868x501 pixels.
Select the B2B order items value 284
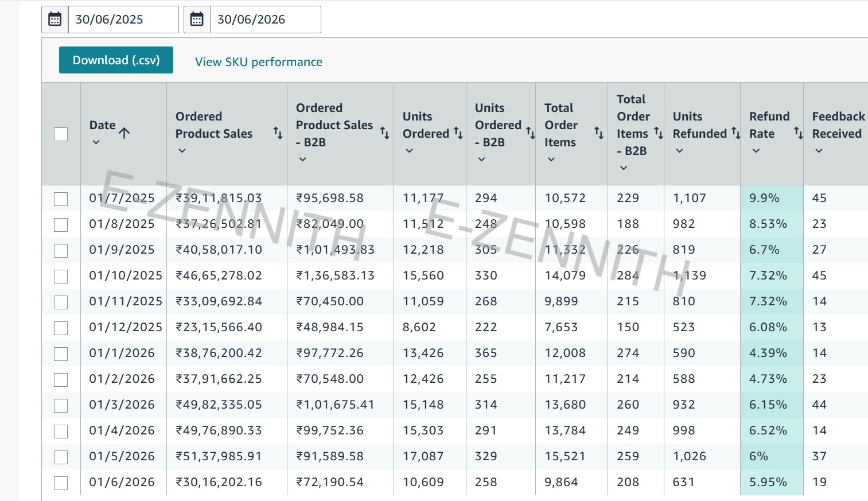click(628, 275)
